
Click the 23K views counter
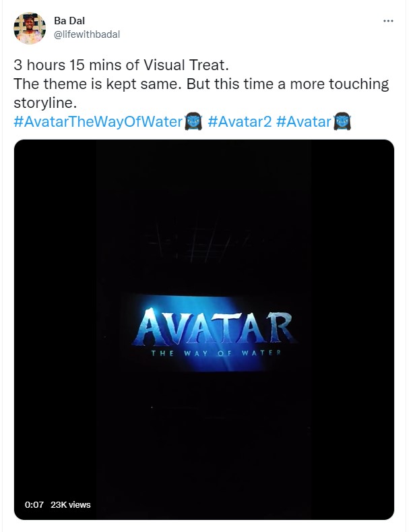click(x=71, y=504)
